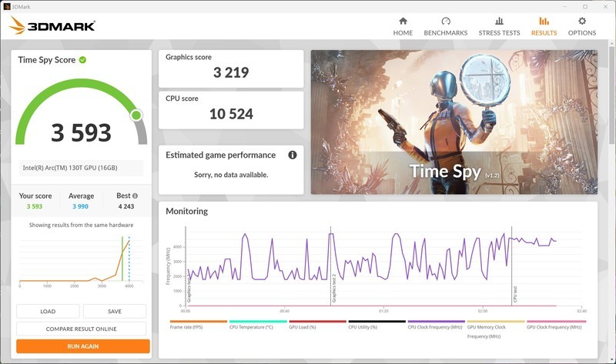
Task: Click the score distribution chart
Action: 82,261
